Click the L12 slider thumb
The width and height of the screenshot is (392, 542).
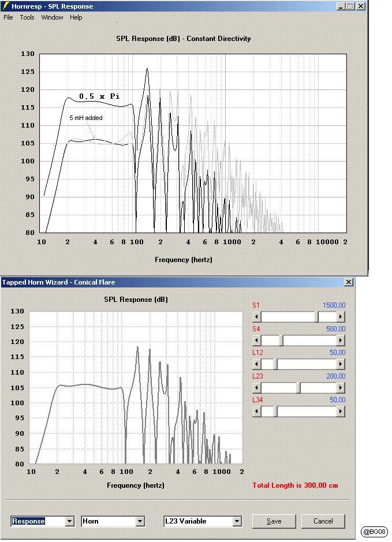click(275, 364)
